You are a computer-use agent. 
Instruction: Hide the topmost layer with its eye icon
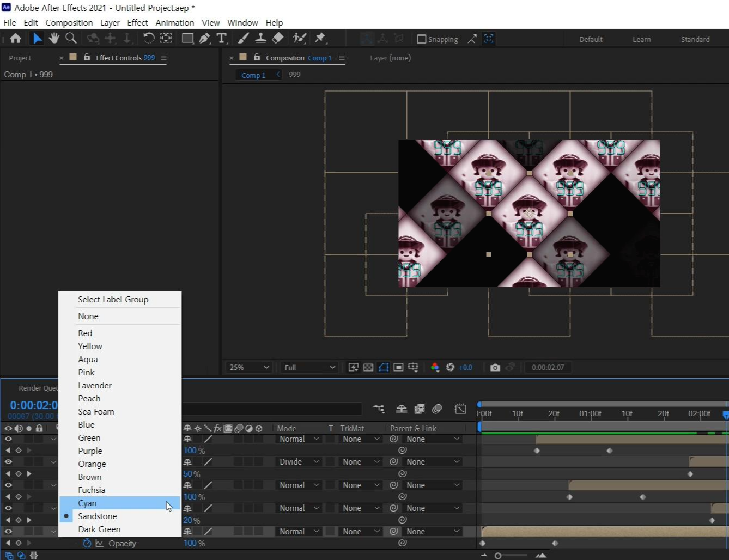pos(8,439)
